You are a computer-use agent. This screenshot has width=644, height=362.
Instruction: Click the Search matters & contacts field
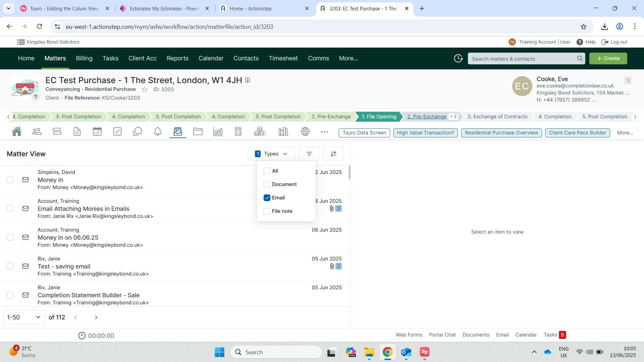(x=523, y=59)
